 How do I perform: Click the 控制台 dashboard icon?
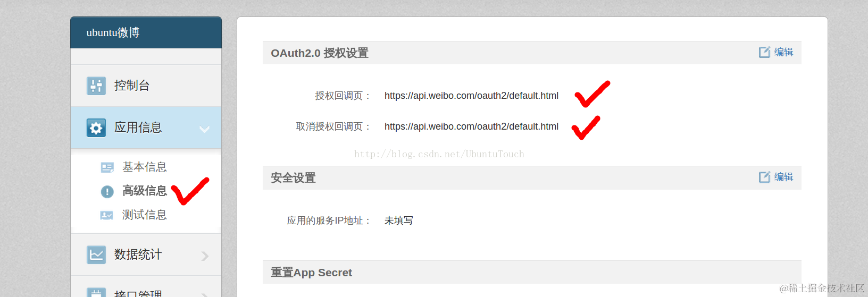(96, 86)
